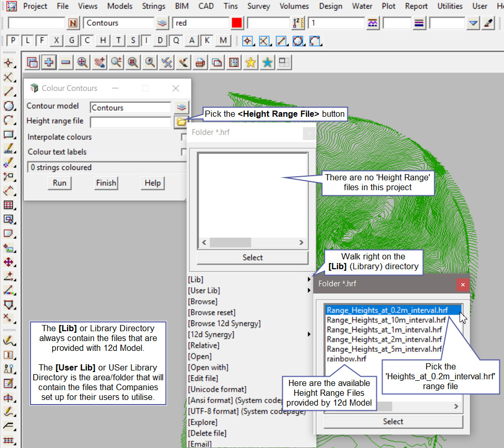504x448 pixels.
Task: Open the blue triangle dropdown in toolbar
Action: [473, 23]
